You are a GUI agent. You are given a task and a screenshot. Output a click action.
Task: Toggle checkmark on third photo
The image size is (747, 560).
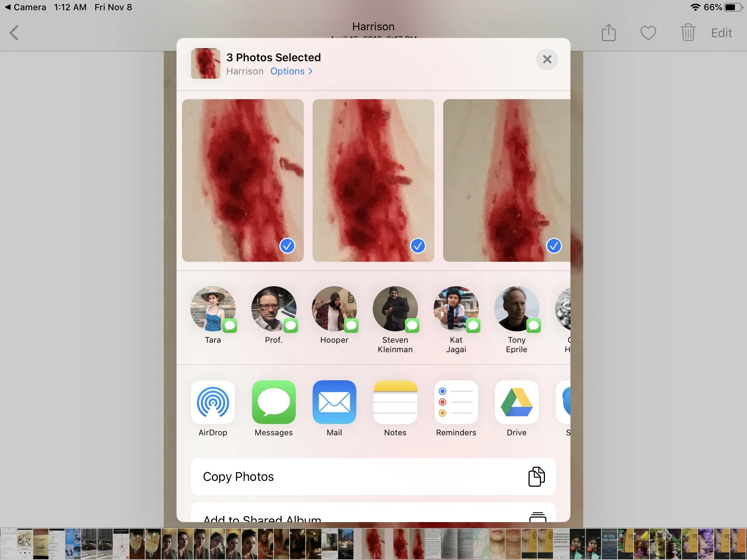(554, 246)
